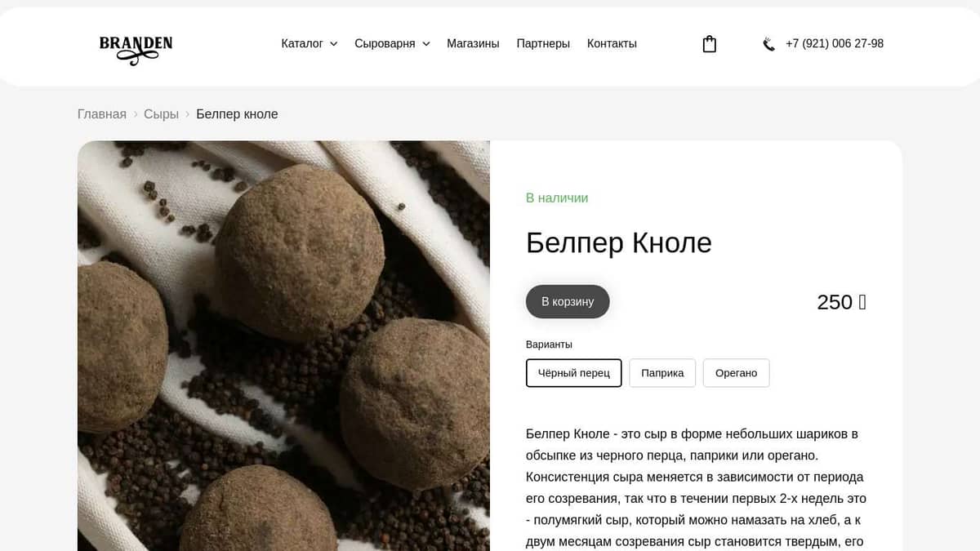Click the Белпер Кноле product title
This screenshot has height=551, width=980.
click(619, 243)
